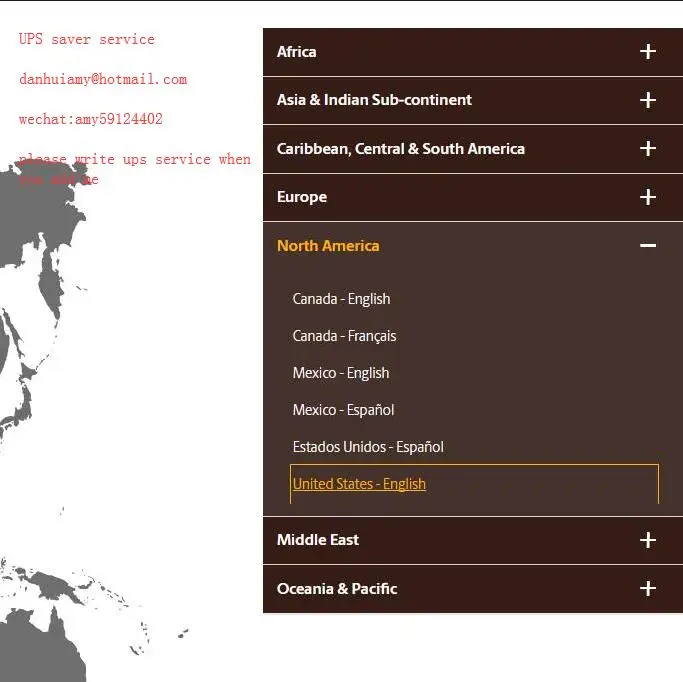Open Caribbean, Central & South America heading
This screenshot has width=683, height=682.
click(401, 149)
